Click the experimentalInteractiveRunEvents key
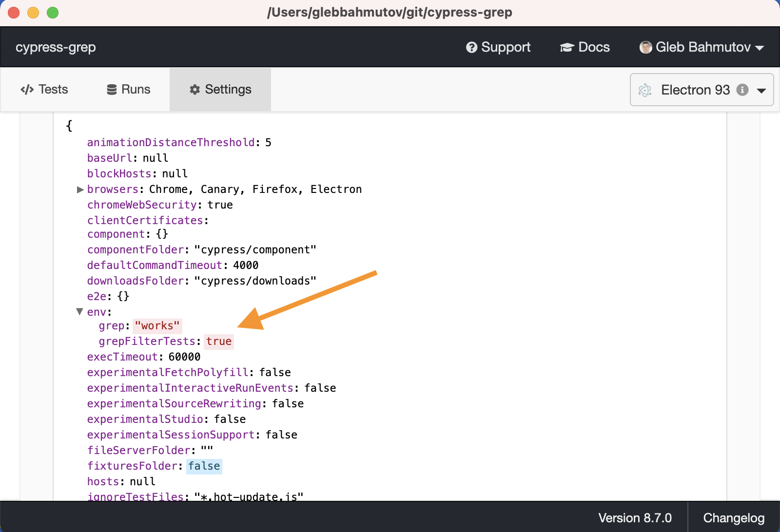 tap(190, 388)
